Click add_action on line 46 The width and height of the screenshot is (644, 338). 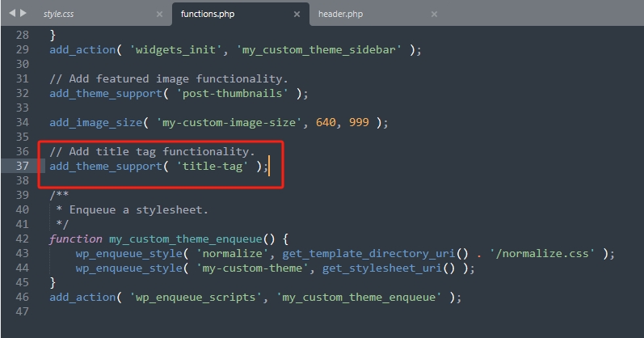click(x=82, y=298)
